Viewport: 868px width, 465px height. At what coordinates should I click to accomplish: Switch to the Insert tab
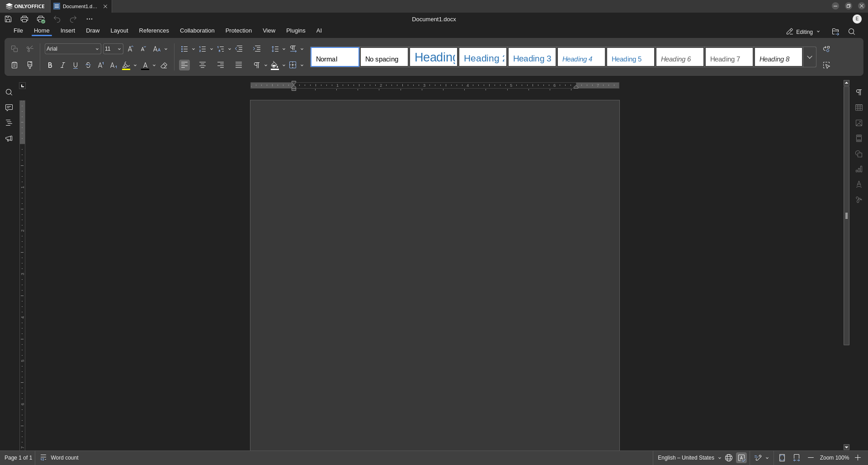pos(68,31)
